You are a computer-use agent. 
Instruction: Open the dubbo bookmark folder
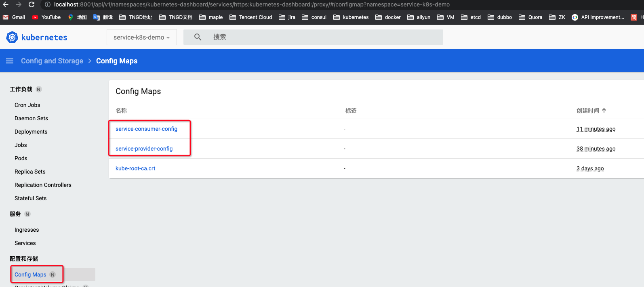pos(500,17)
